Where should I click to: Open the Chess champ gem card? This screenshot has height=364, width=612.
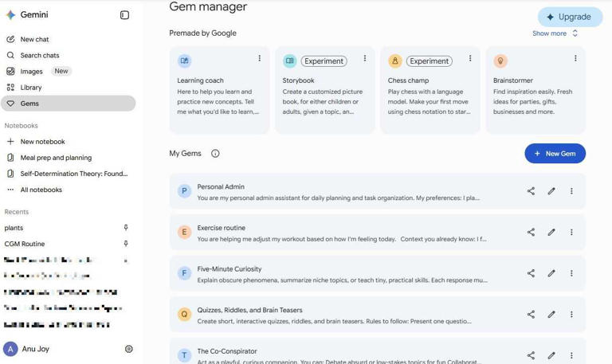430,90
